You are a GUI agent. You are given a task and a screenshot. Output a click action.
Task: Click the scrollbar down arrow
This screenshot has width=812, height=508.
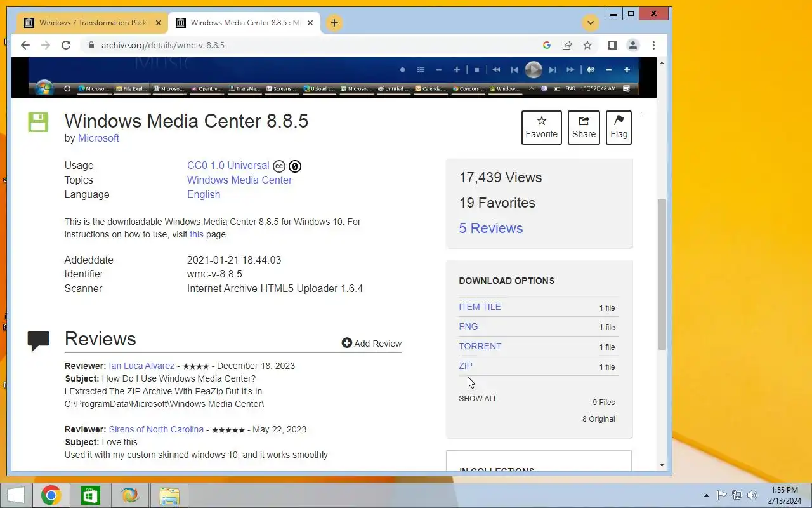pos(662,465)
